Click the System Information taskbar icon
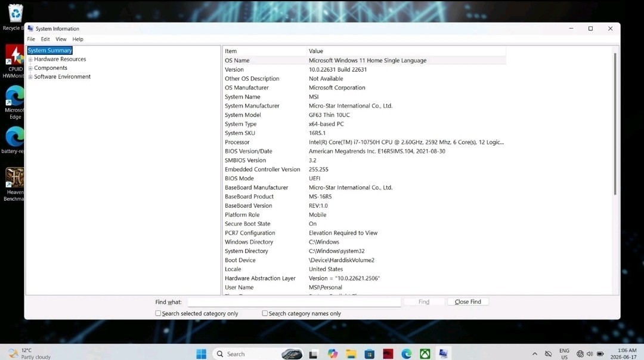 [443, 353]
